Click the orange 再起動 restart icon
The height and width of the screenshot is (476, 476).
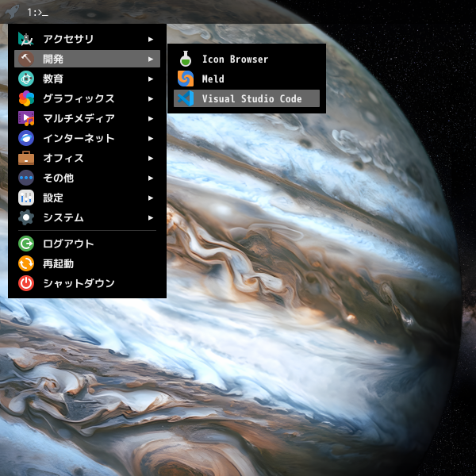26,263
